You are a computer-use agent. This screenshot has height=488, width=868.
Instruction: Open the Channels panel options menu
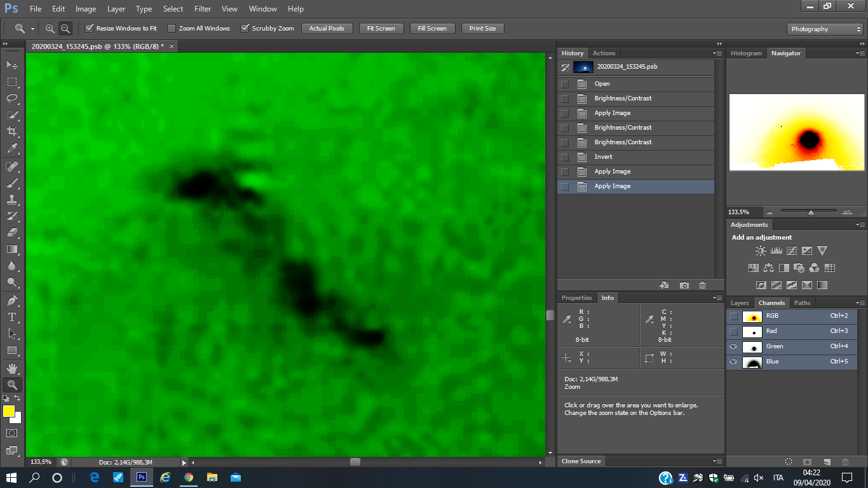tap(860, 303)
